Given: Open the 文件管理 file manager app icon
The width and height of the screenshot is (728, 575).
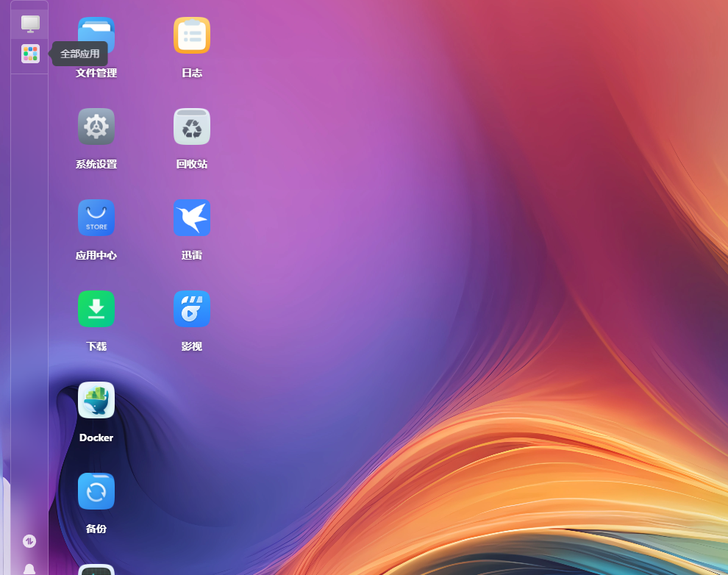Looking at the screenshot, I should coord(96,38).
